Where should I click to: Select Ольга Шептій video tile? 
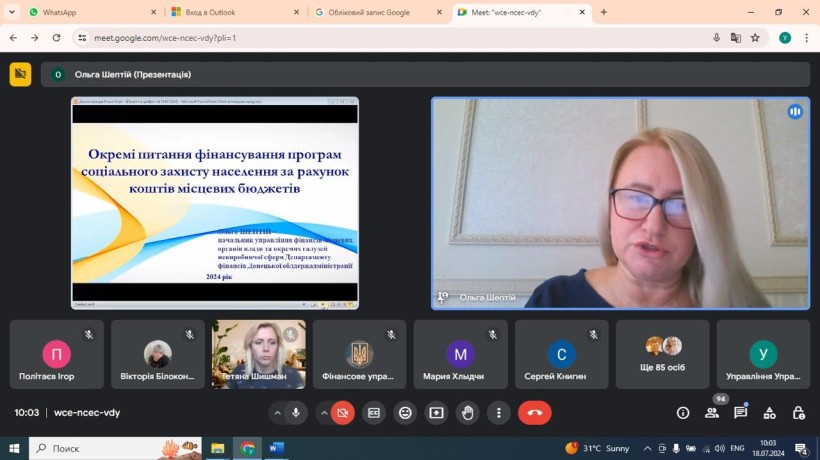[x=621, y=203]
